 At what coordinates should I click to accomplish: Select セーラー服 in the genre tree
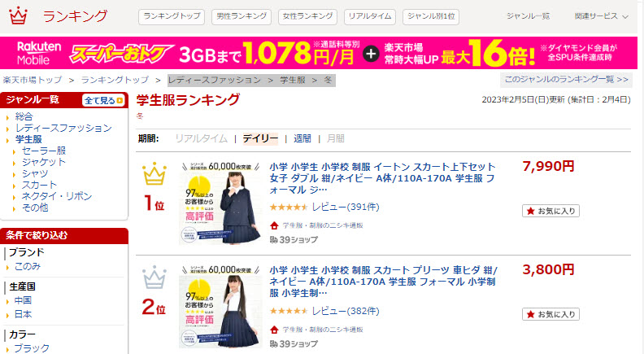point(44,151)
